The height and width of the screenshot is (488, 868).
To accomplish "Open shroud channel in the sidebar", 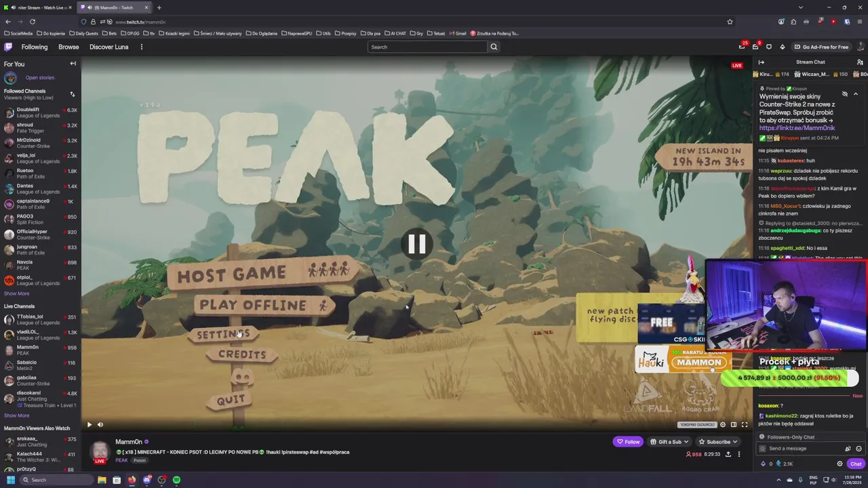I will 41,127.
